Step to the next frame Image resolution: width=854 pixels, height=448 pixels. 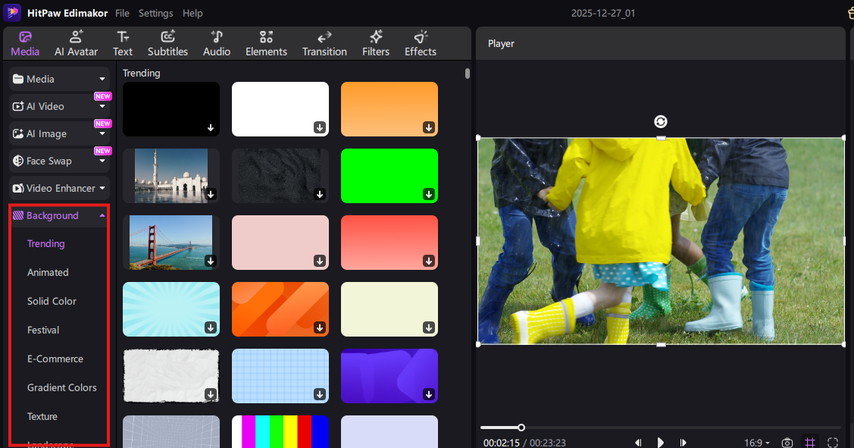[682, 443]
